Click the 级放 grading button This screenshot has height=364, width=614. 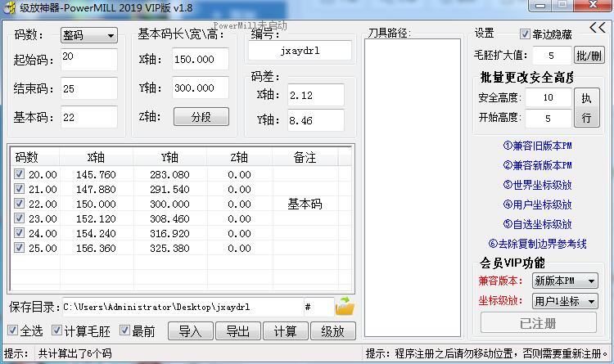[333, 331]
